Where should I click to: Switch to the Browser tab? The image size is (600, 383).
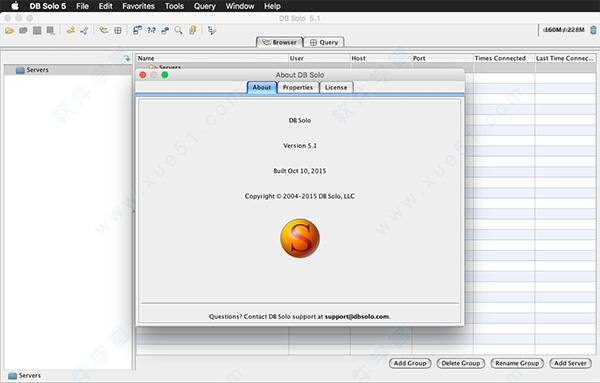(x=280, y=42)
